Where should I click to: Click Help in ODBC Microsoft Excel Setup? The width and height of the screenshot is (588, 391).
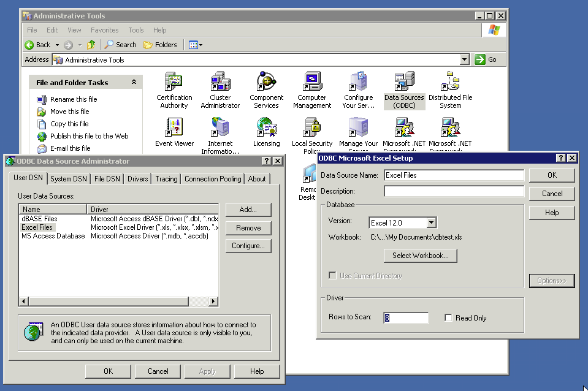click(x=552, y=213)
